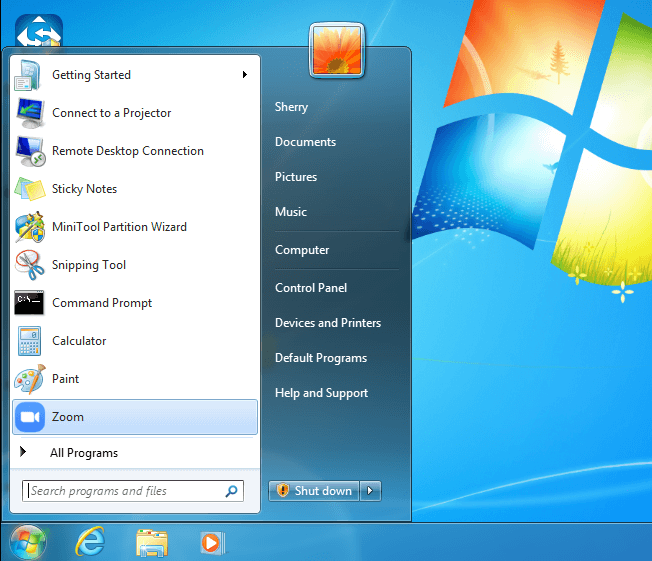Select the Calculator label
The width and height of the screenshot is (652, 561).
(79, 341)
